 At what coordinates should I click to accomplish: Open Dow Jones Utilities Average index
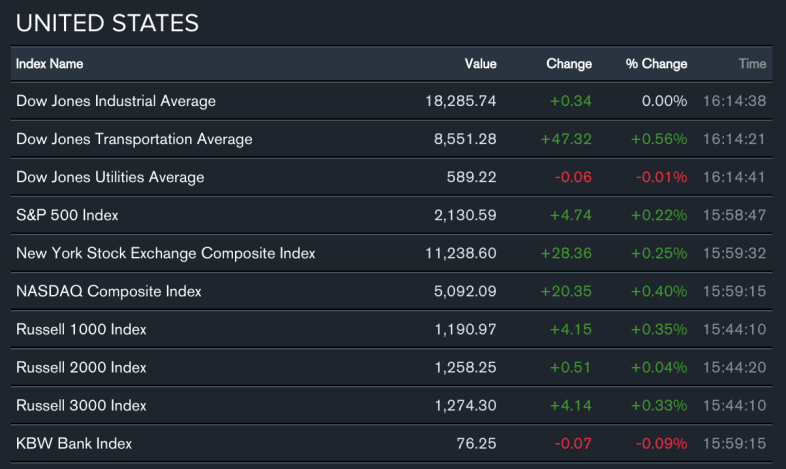110,177
